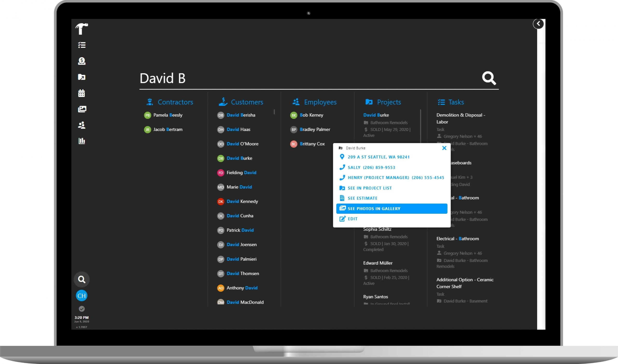
Task: Click the current user CH avatar
Action: pyautogui.click(x=82, y=296)
